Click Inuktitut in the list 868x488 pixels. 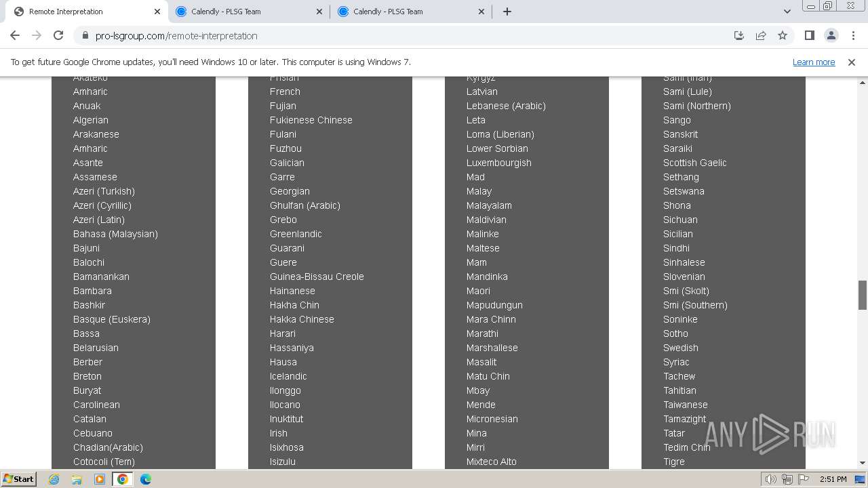click(x=286, y=419)
